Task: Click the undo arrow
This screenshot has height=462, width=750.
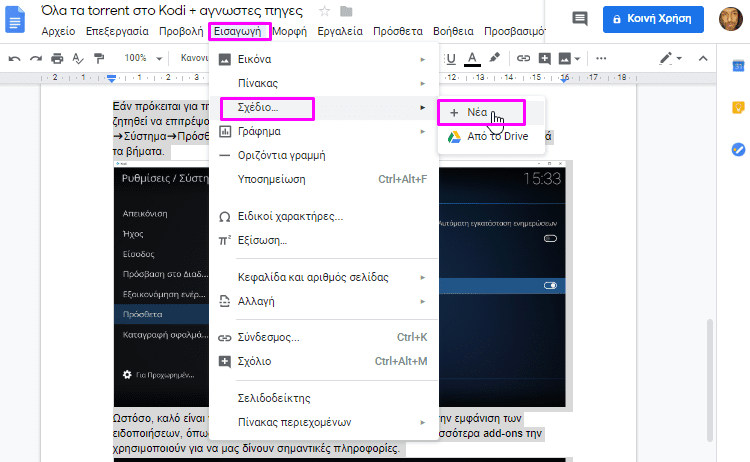Action: 14,58
